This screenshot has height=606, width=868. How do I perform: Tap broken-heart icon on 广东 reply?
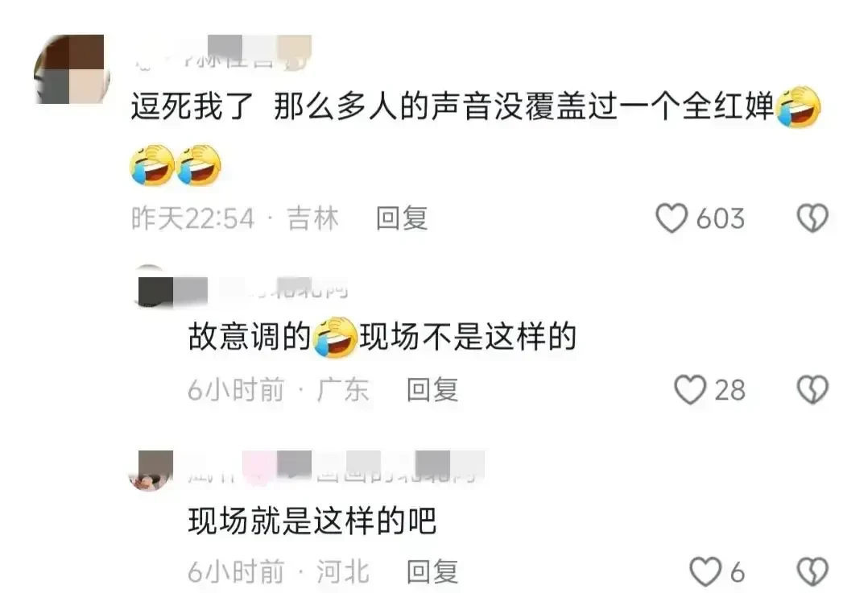(x=812, y=389)
